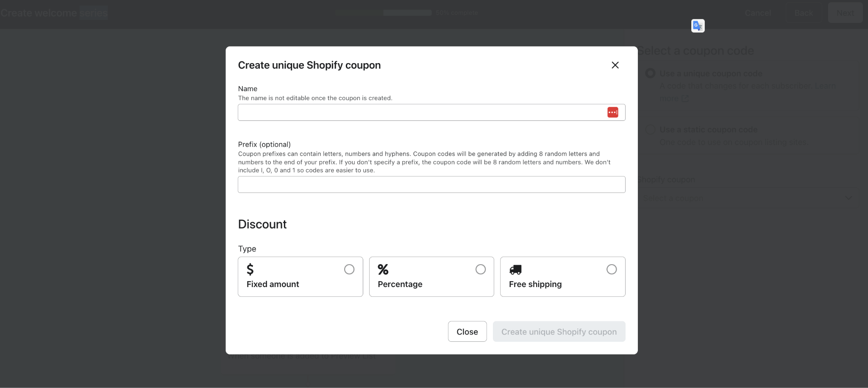Click the Fixed amount label text

pos(273,284)
